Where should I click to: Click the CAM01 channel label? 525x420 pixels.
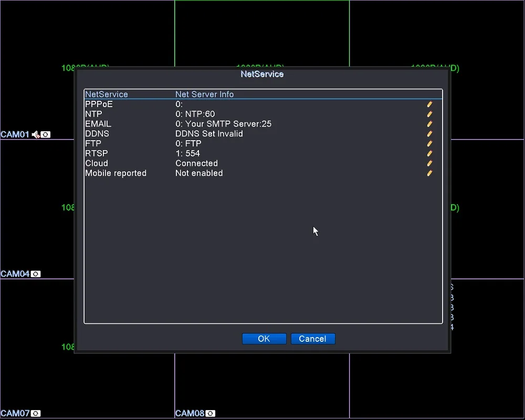pyautogui.click(x=15, y=134)
